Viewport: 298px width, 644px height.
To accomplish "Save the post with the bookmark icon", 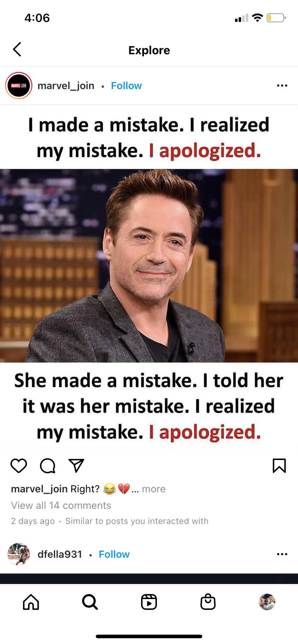I will coord(279,465).
